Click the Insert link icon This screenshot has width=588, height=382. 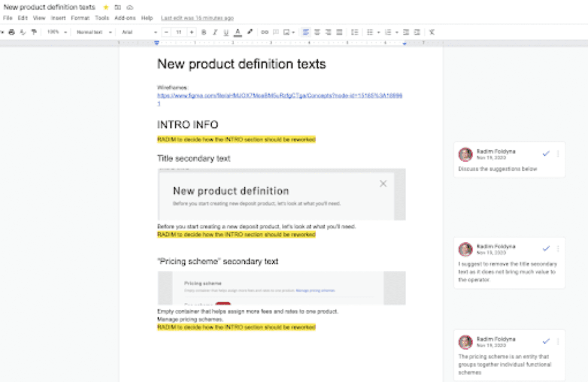point(265,32)
